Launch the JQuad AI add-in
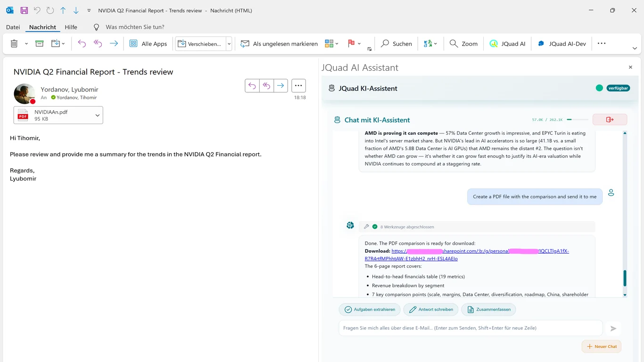Image resolution: width=644 pixels, height=362 pixels. tap(507, 43)
